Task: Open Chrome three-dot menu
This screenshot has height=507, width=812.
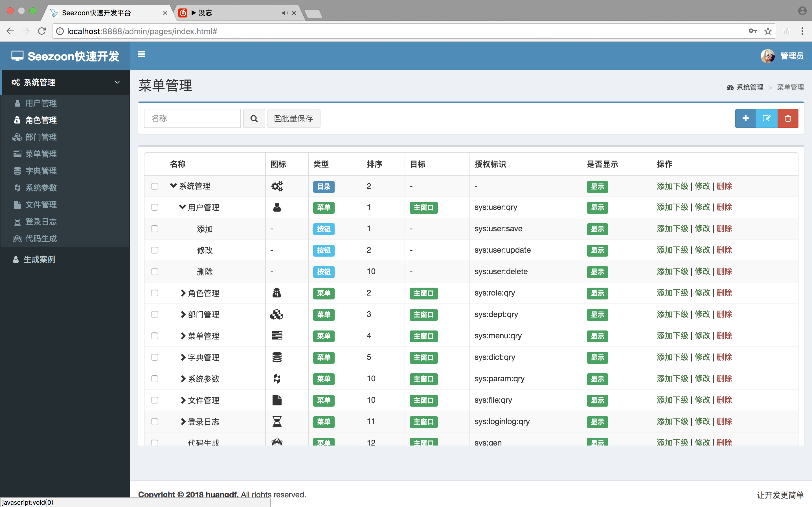Action: point(802,31)
